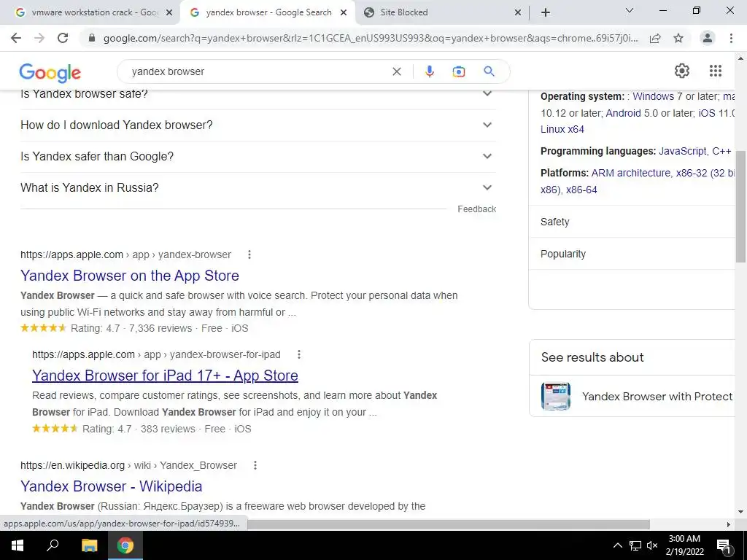Switch to Site Blocked tab
The image size is (747, 560).
click(443, 13)
